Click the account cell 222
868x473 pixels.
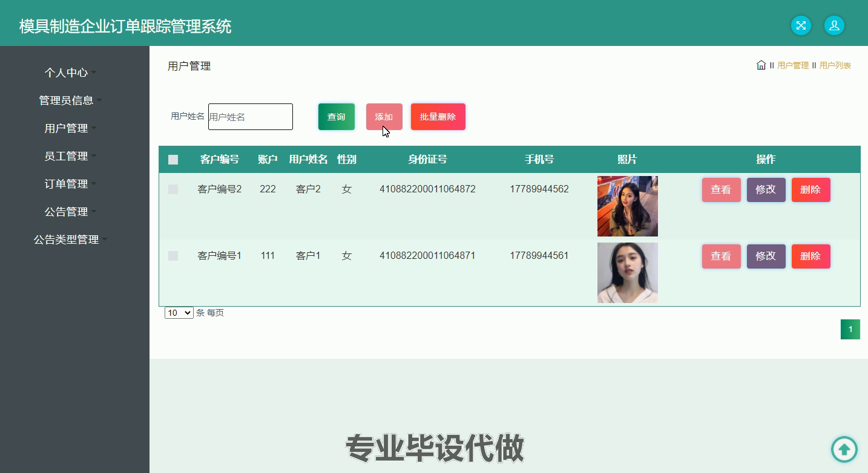pos(268,189)
